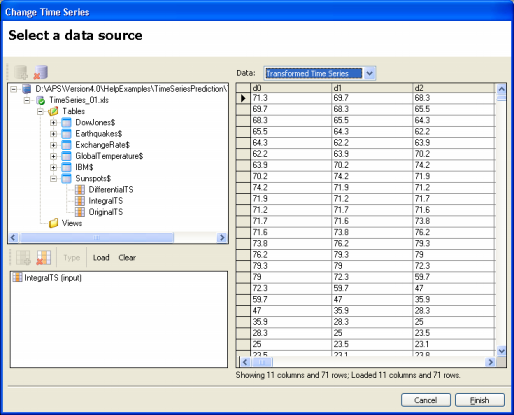Click the data grid scroll down arrow

click(501, 351)
